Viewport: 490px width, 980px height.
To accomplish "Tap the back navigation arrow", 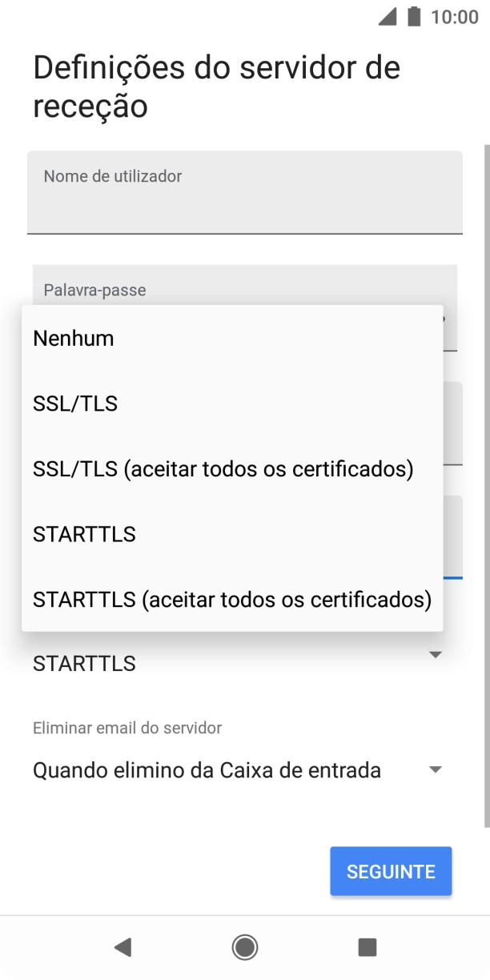I will click(x=122, y=947).
